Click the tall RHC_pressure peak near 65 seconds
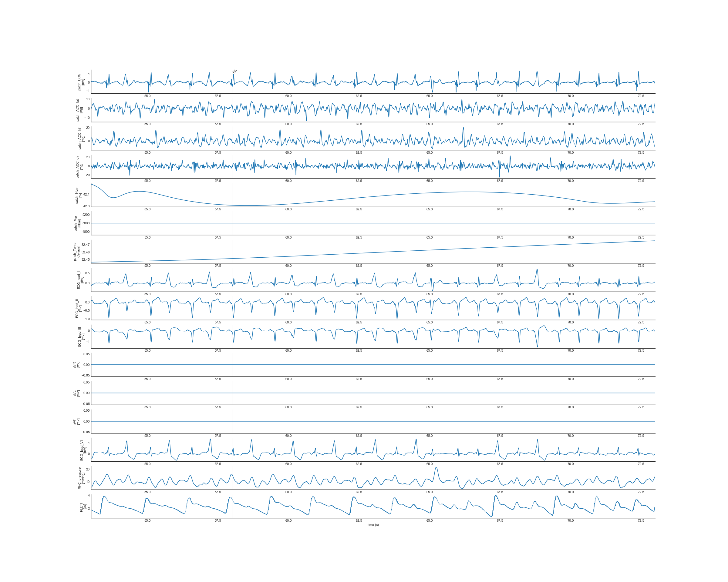The width and height of the screenshot is (728, 582). (436, 468)
